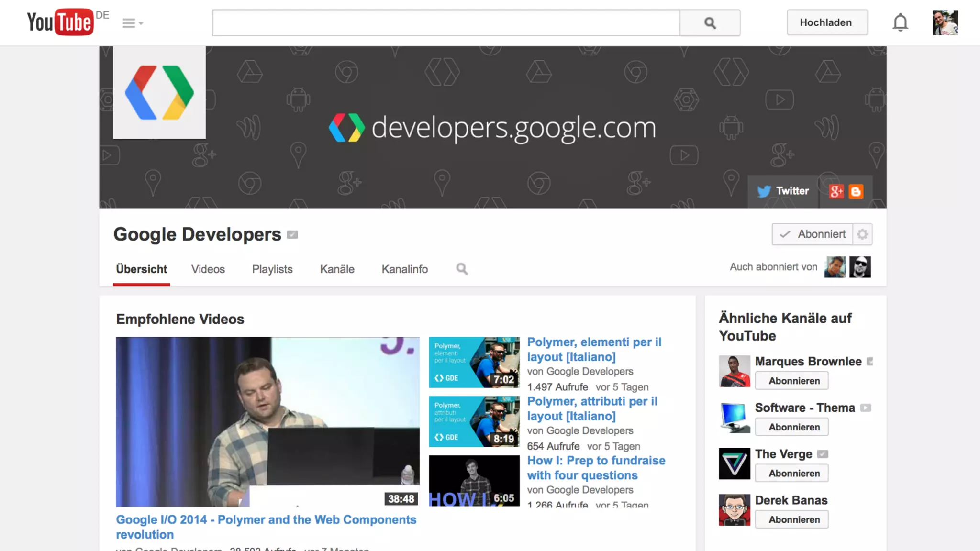Subscribe to Marques Brownlee channel
The image size is (980, 551).
793,381
